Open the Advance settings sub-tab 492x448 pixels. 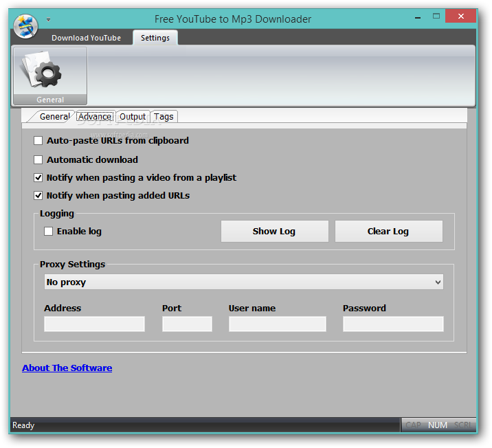point(95,117)
